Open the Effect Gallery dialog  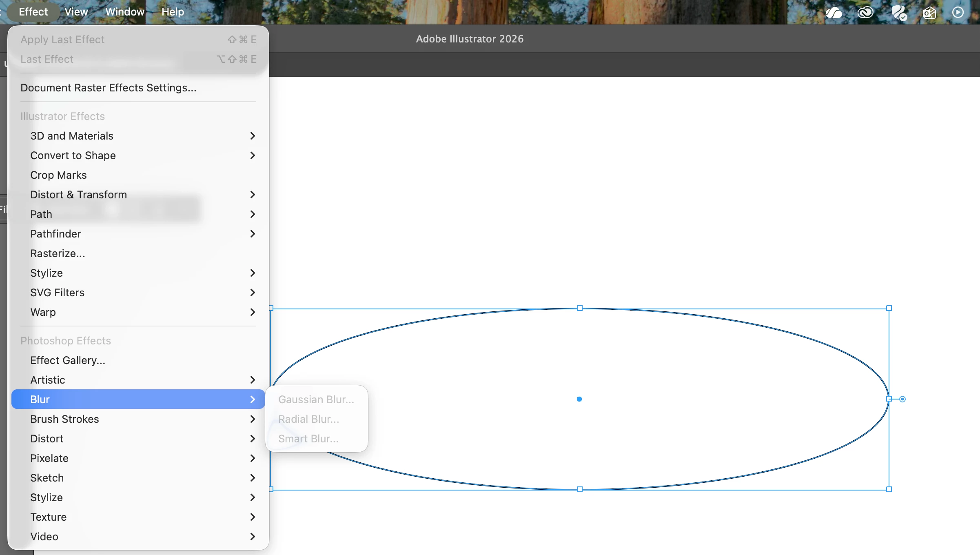pyautogui.click(x=67, y=360)
